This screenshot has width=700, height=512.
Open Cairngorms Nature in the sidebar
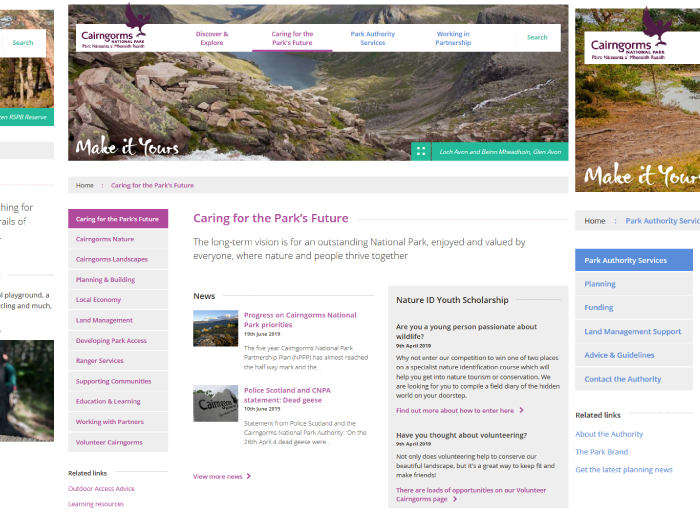click(118, 239)
